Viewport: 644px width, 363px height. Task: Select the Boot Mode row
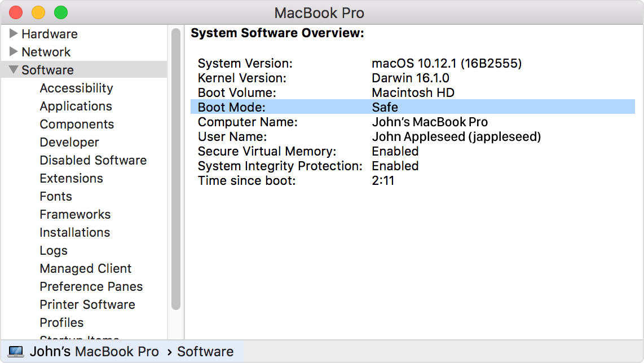[x=282, y=107]
